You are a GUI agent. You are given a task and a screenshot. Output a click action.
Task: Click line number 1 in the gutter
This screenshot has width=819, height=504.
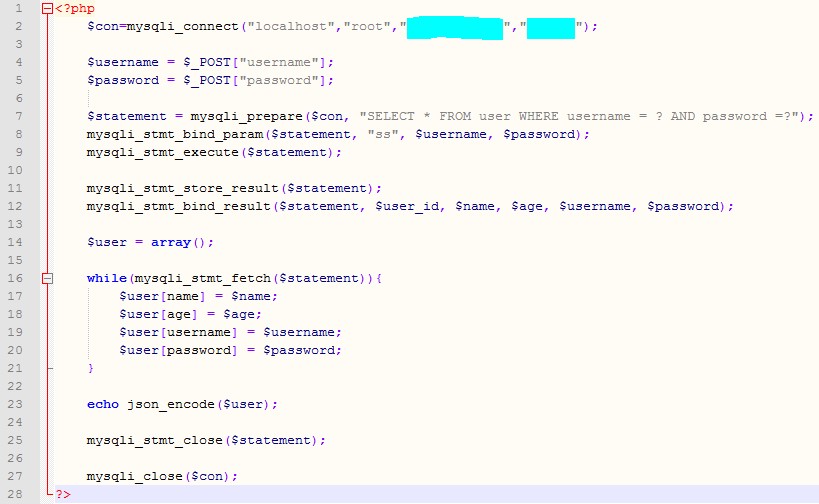[x=19, y=8]
